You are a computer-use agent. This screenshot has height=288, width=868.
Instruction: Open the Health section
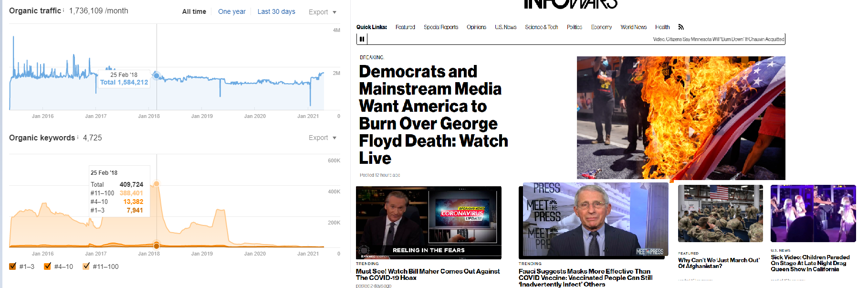click(662, 27)
